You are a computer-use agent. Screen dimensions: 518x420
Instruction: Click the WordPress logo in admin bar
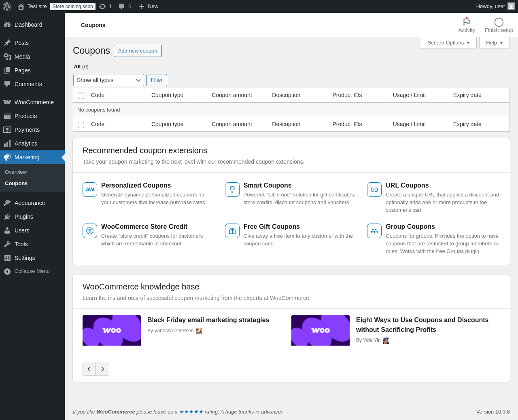coord(7,6)
